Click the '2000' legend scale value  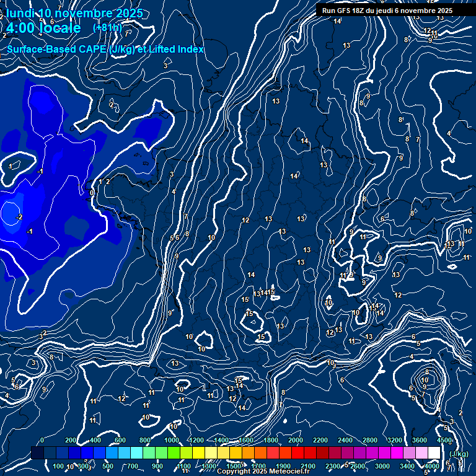[x=296, y=440]
